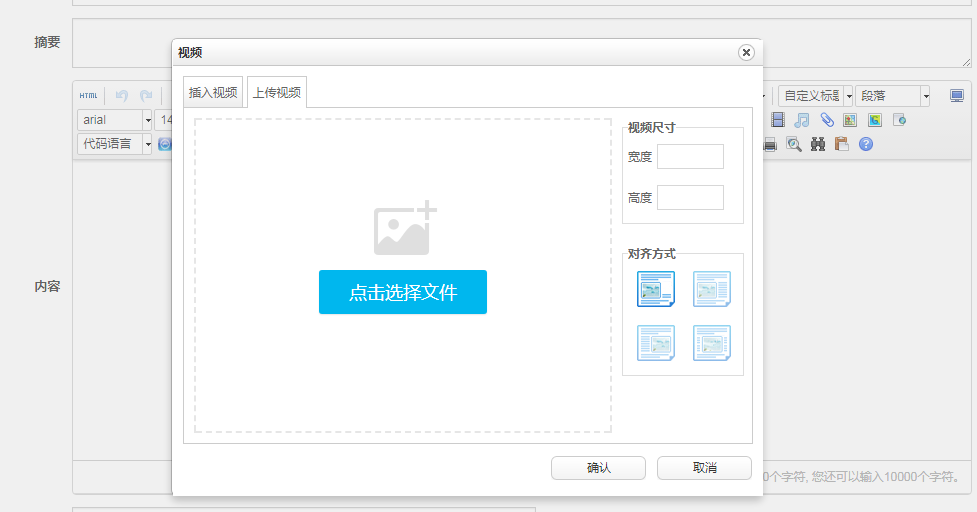The image size is (977, 512).
Task: Click the 摘要 field label
Action: 47,42
